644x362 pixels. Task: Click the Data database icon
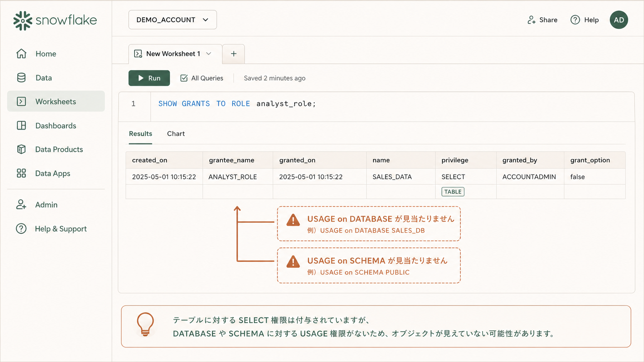(22, 78)
